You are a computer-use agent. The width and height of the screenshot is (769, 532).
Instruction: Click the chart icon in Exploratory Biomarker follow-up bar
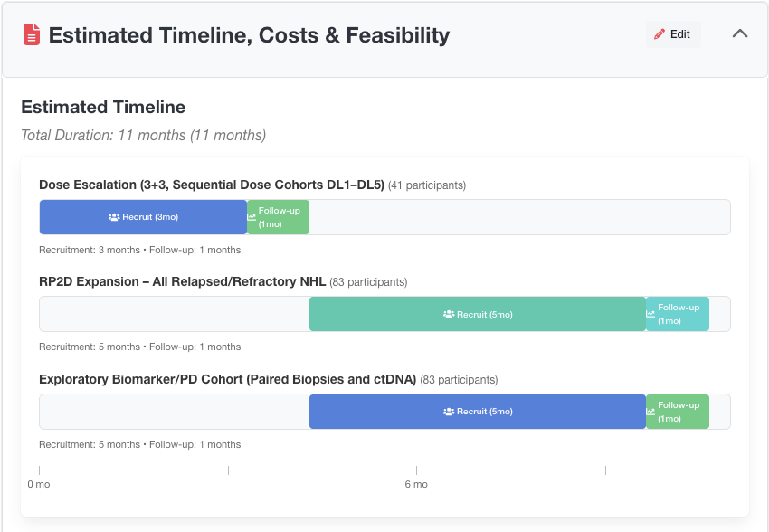point(650,412)
